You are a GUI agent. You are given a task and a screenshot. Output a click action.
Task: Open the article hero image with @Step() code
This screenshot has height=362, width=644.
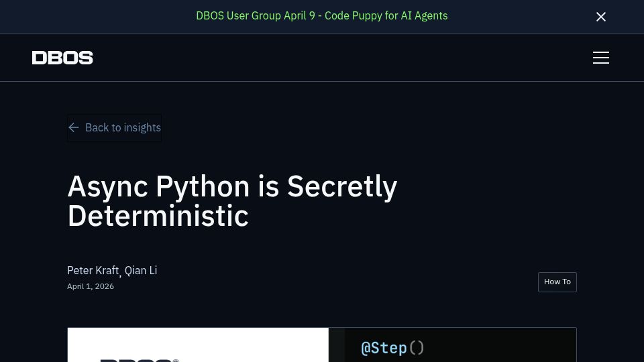click(x=322, y=345)
